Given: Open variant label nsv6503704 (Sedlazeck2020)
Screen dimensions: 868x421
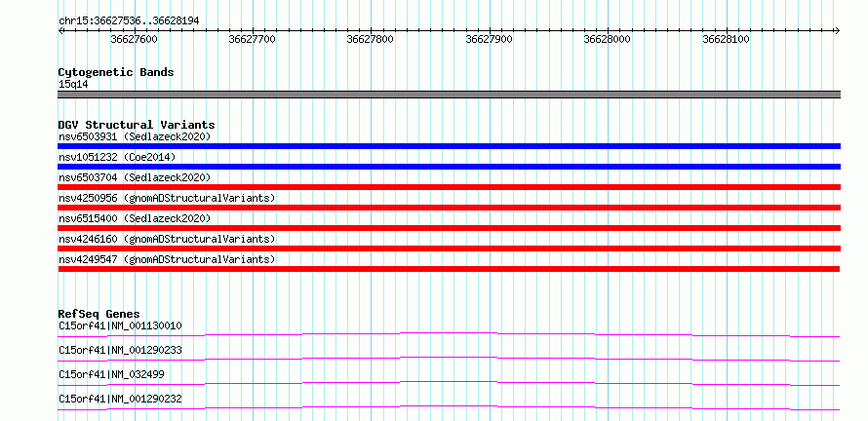Looking at the screenshot, I should pyautogui.click(x=135, y=177).
